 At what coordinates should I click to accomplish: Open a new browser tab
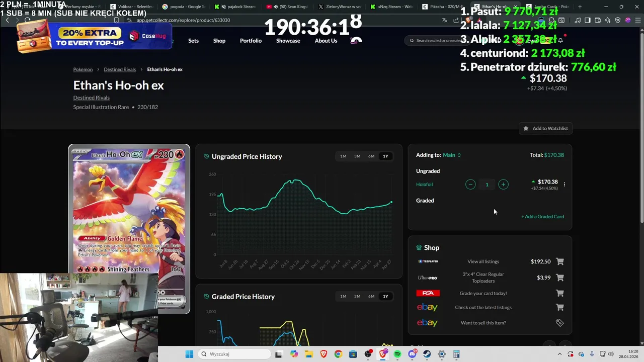pos(580,7)
